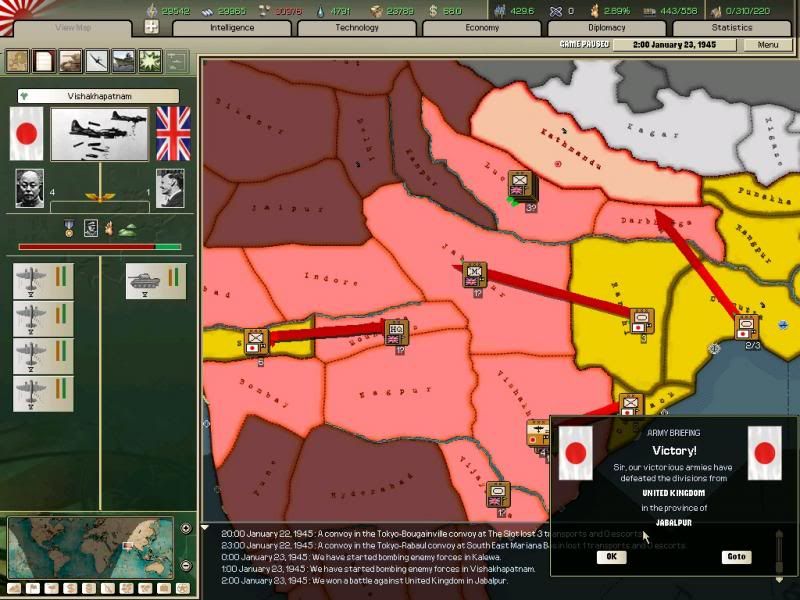Dismiss the Victory briefing with OK
The image size is (800, 600).
pyautogui.click(x=611, y=557)
